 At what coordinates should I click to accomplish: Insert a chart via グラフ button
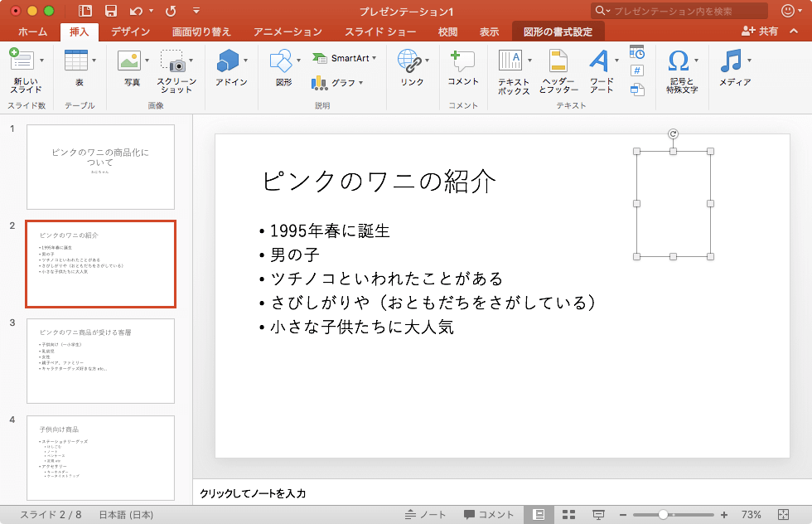(337, 82)
